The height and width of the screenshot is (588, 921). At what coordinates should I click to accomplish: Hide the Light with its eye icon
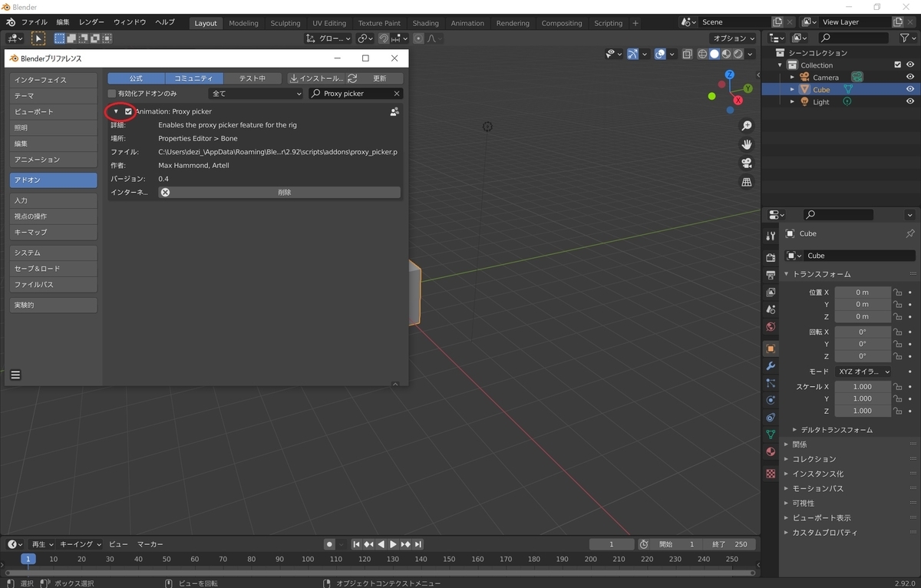coord(910,102)
